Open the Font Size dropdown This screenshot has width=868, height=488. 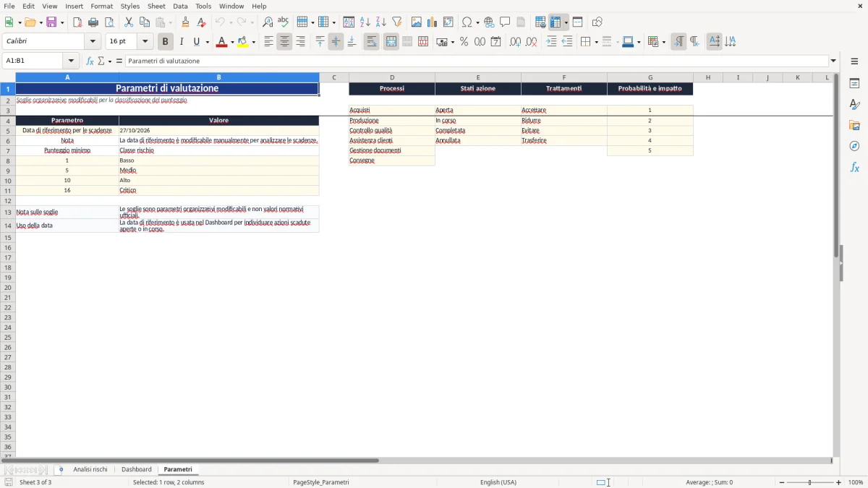(145, 42)
